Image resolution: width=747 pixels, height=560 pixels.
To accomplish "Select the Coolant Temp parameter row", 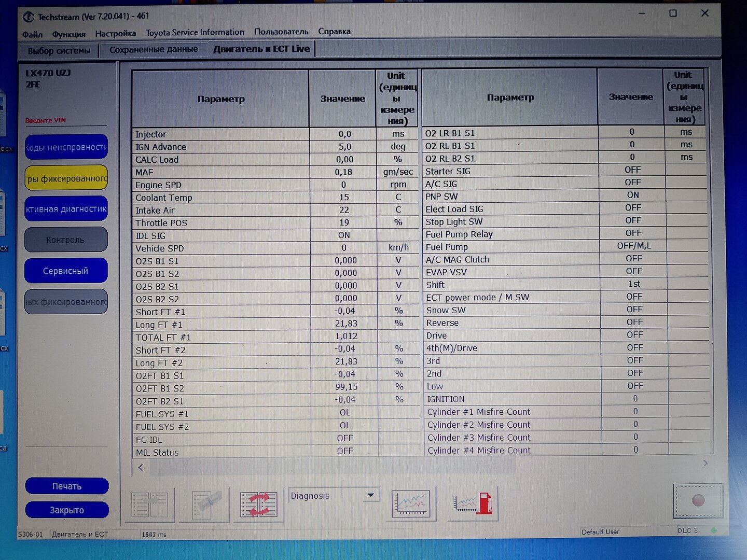I will pos(275,198).
